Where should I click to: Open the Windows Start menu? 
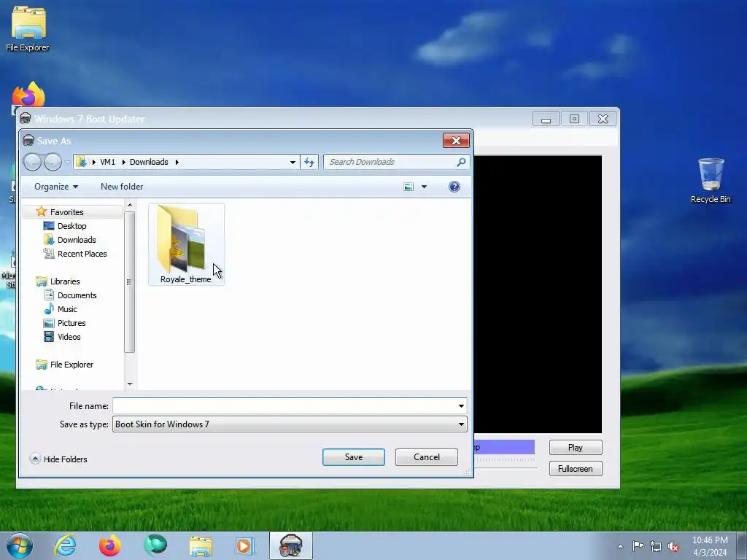tap(20, 545)
